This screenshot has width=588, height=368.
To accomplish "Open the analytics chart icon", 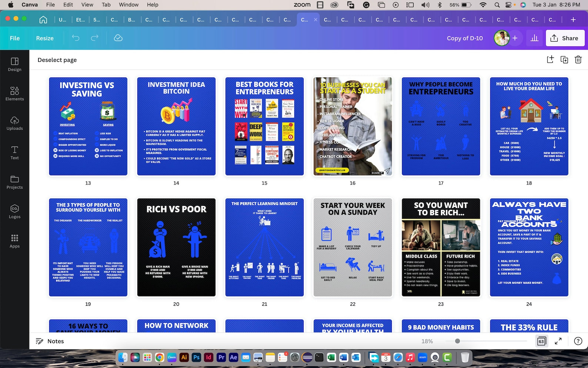I will click(534, 38).
